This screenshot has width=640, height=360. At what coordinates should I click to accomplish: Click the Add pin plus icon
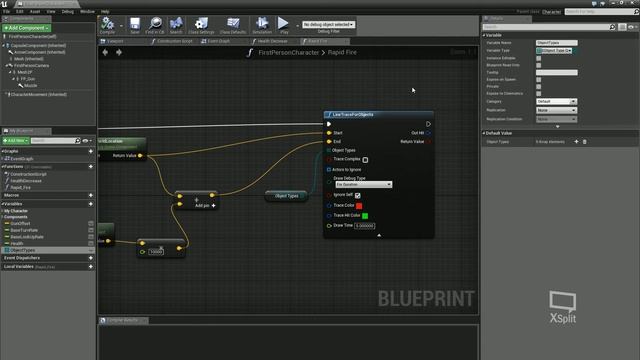(x=213, y=206)
